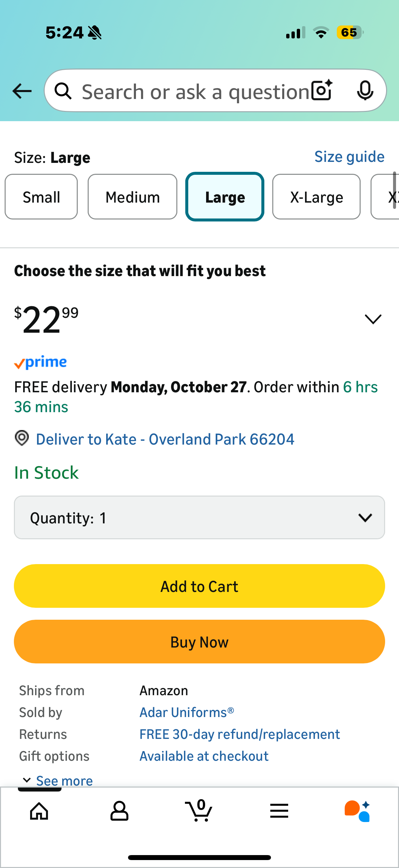This screenshot has height=868, width=399.
Task: Change delivery address to Overland Park
Action: click(165, 439)
